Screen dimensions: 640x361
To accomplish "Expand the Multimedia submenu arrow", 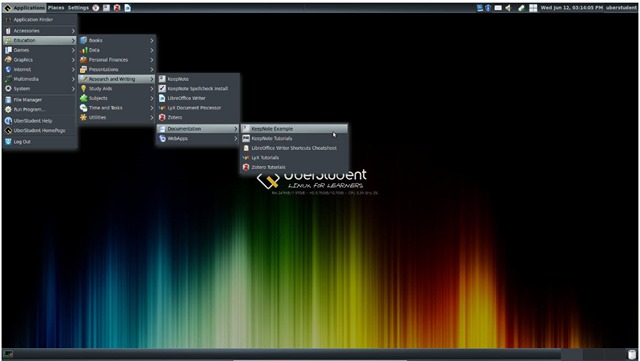I will click(x=73, y=79).
